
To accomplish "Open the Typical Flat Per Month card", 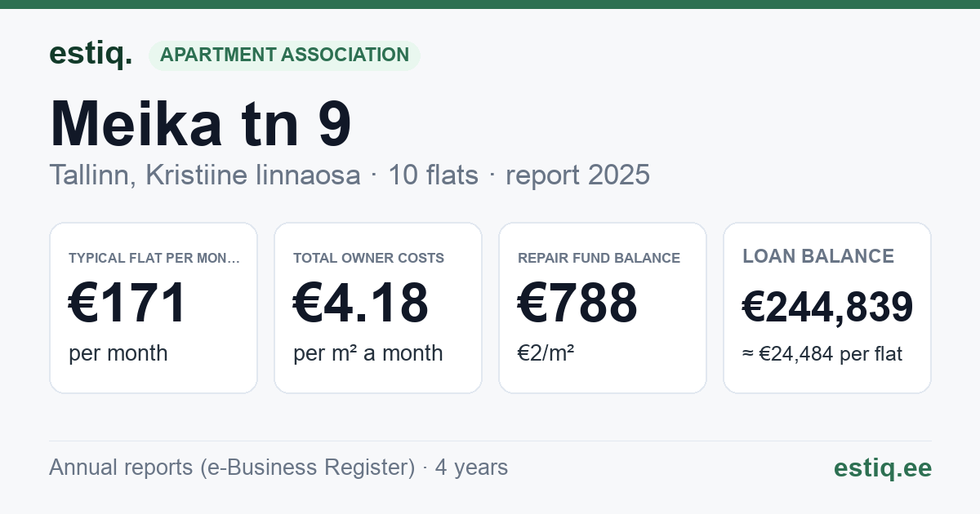I will pyautogui.click(x=154, y=308).
